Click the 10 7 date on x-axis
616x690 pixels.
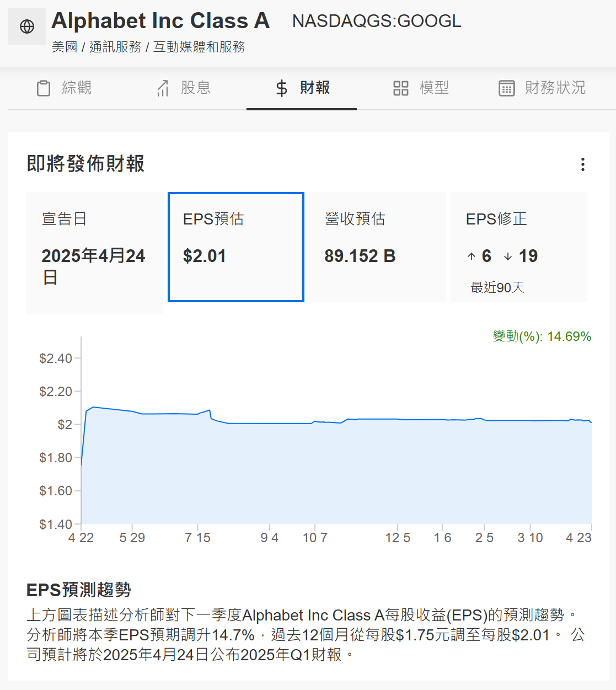pos(315,538)
